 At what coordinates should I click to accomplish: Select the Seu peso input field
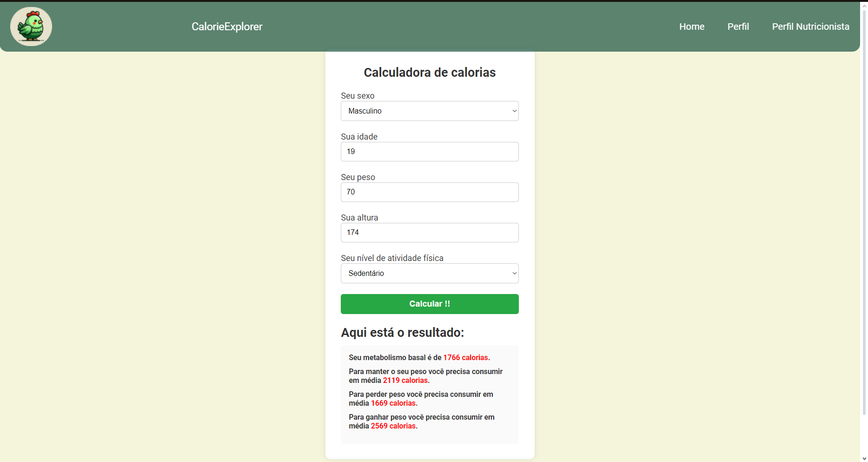click(430, 192)
